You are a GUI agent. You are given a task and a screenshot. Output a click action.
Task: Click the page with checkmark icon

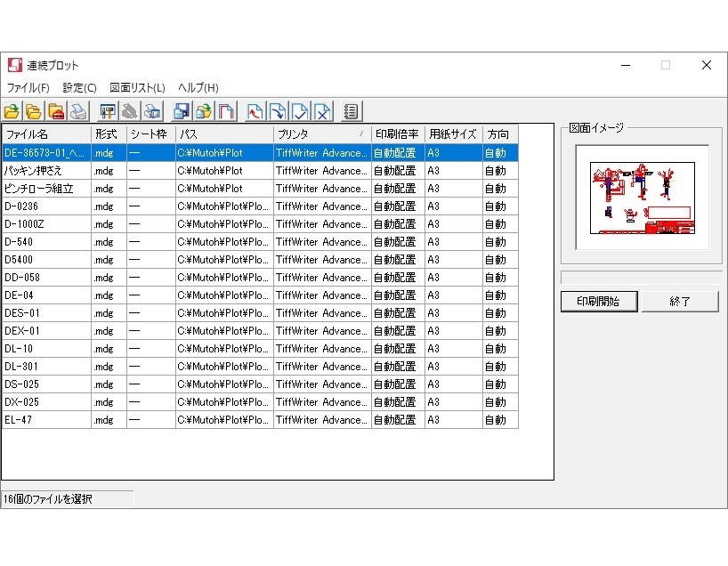(299, 111)
